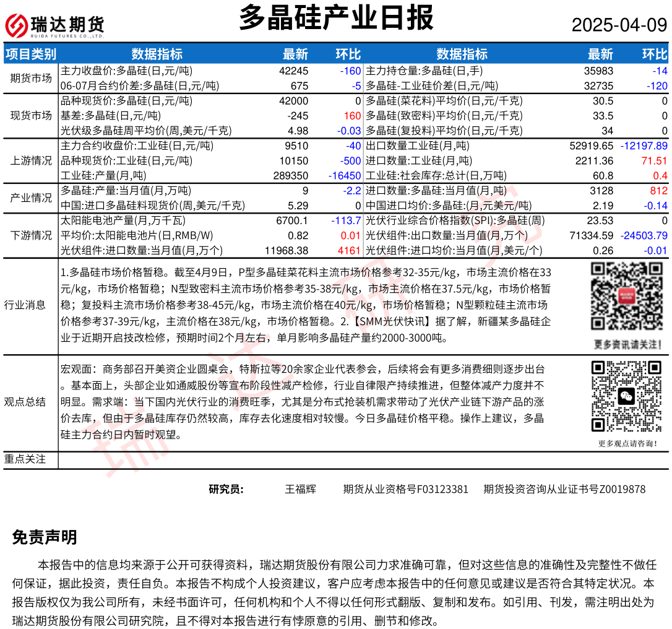Click red change value 71.51
Screen dimensions: 672x629
tap(655, 161)
